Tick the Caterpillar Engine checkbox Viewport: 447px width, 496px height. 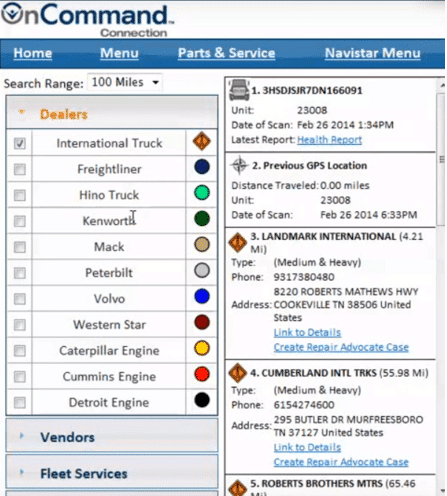(20, 351)
